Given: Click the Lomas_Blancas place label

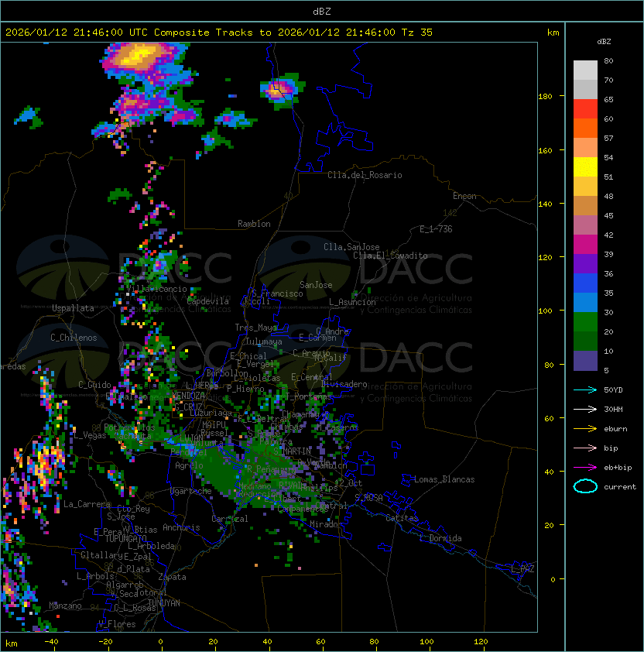Looking at the screenshot, I should pyautogui.click(x=444, y=479).
